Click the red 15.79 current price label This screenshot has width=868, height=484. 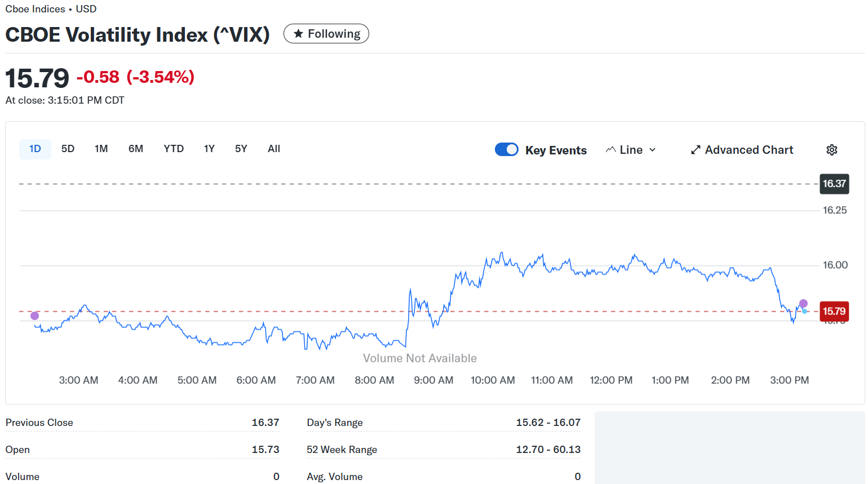pos(834,311)
